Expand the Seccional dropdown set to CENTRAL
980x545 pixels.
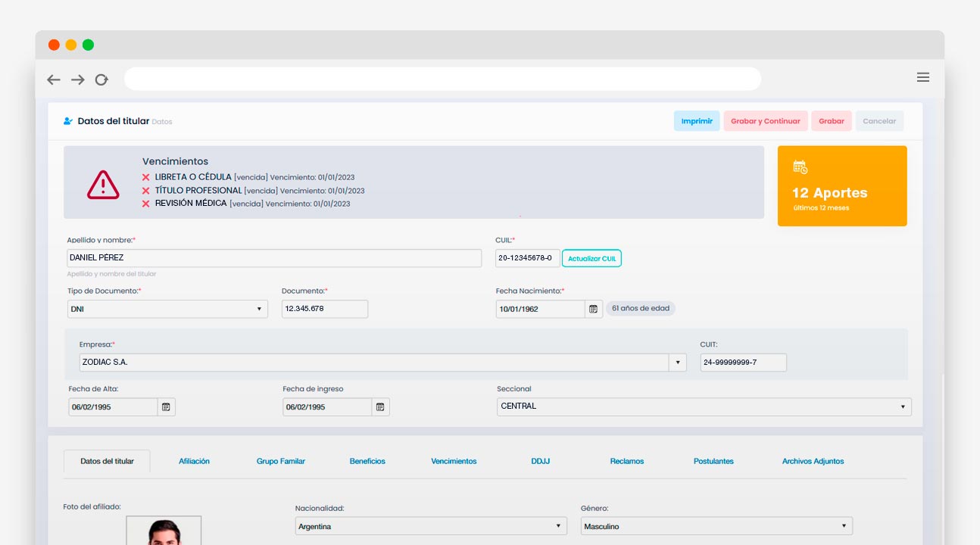pyautogui.click(x=704, y=406)
